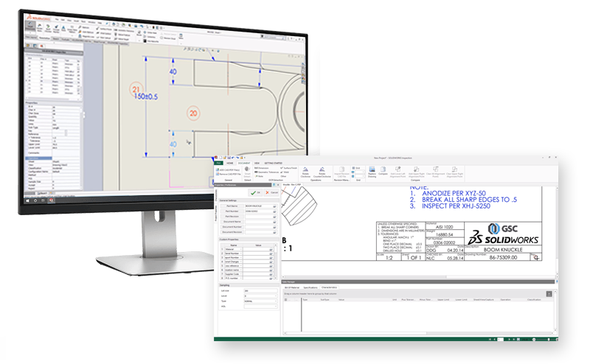The height and width of the screenshot is (364, 590).
Task: Open the Bill Of Material tab
Action: (x=294, y=287)
